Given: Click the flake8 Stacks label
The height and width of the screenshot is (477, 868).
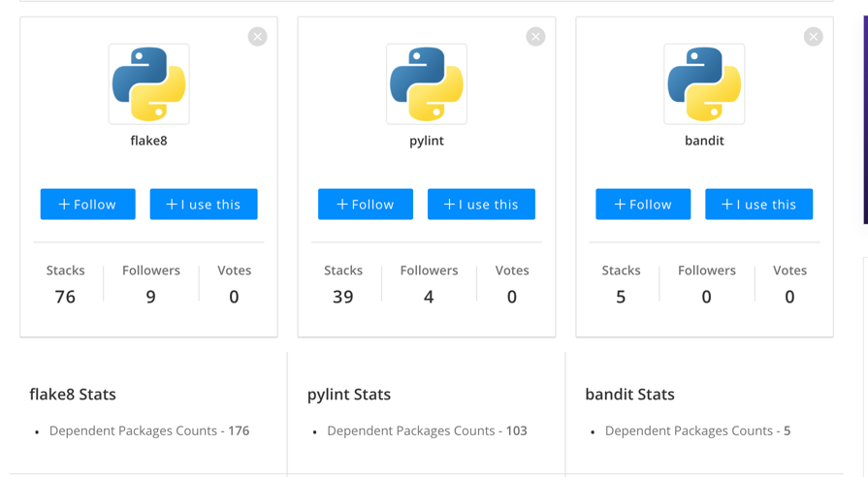Looking at the screenshot, I should [x=65, y=270].
